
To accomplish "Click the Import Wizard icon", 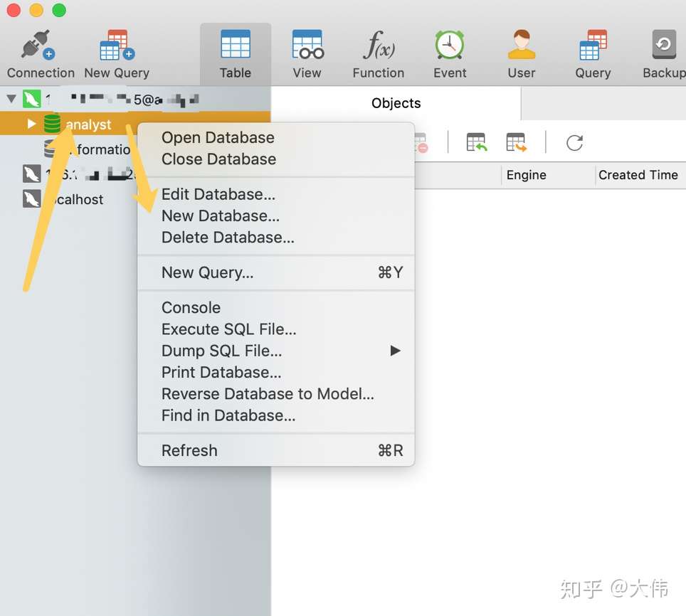I will [477, 142].
